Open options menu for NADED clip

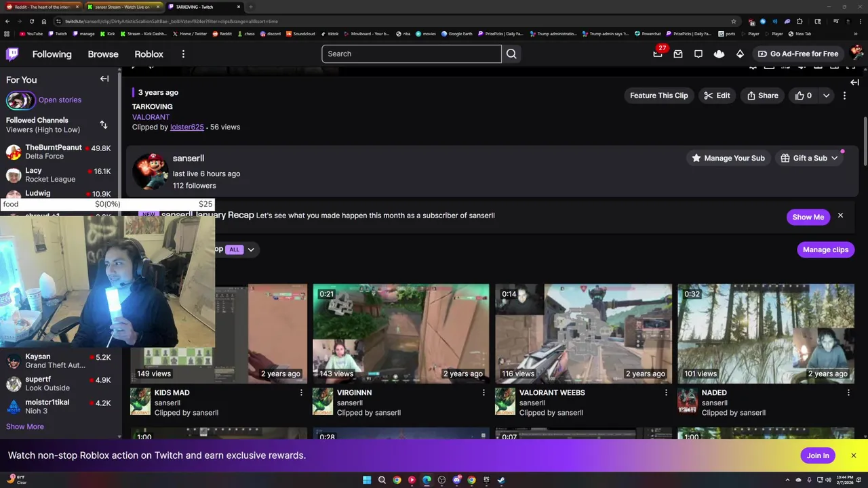pyautogui.click(x=848, y=392)
